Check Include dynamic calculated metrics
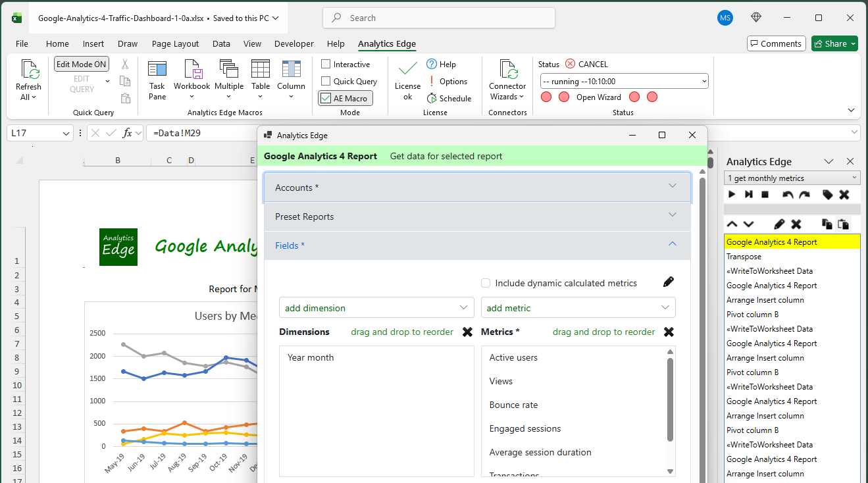Image resolution: width=868 pixels, height=483 pixels. pyautogui.click(x=486, y=284)
